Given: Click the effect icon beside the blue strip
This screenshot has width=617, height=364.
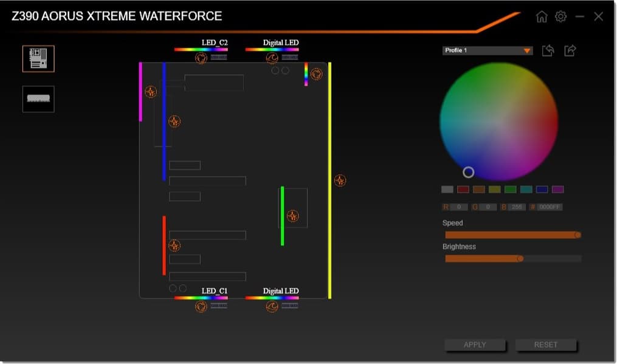Looking at the screenshot, I should click(174, 121).
